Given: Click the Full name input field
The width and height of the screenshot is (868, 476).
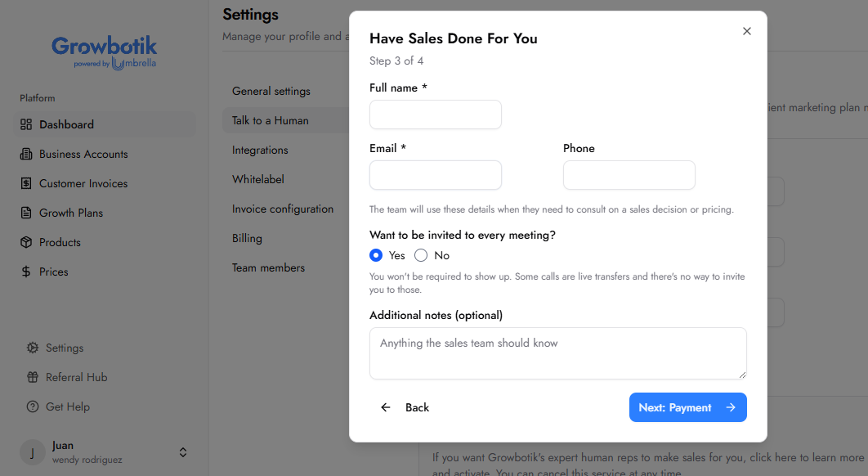Looking at the screenshot, I should coord(436,115).
